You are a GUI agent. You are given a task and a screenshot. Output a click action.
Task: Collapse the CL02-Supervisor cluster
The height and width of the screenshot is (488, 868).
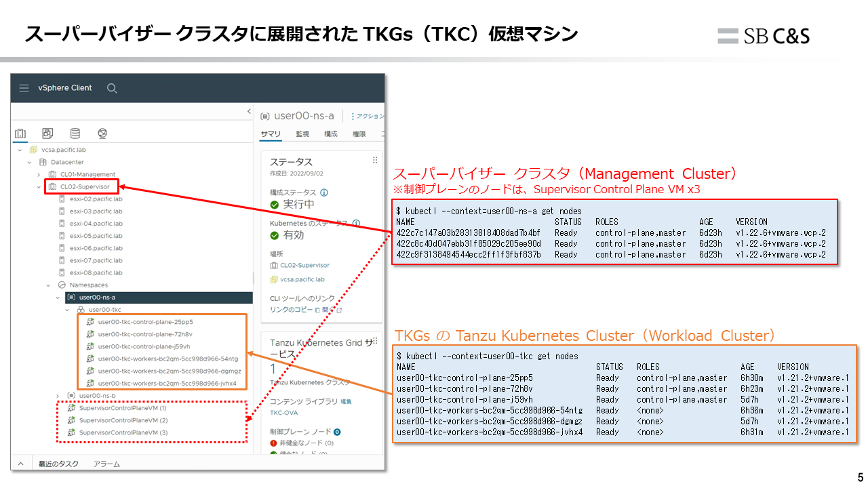pyautogui.click(x=39, y=186)
